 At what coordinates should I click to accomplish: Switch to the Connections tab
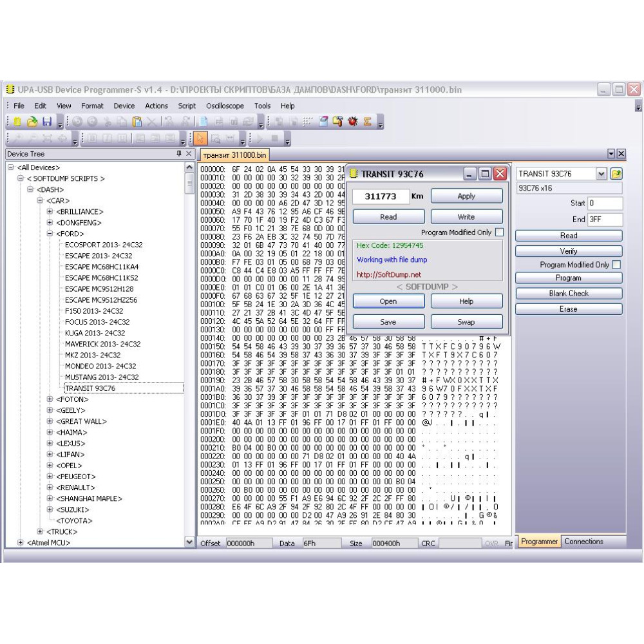pyautogui.click(x=583, y=542)
